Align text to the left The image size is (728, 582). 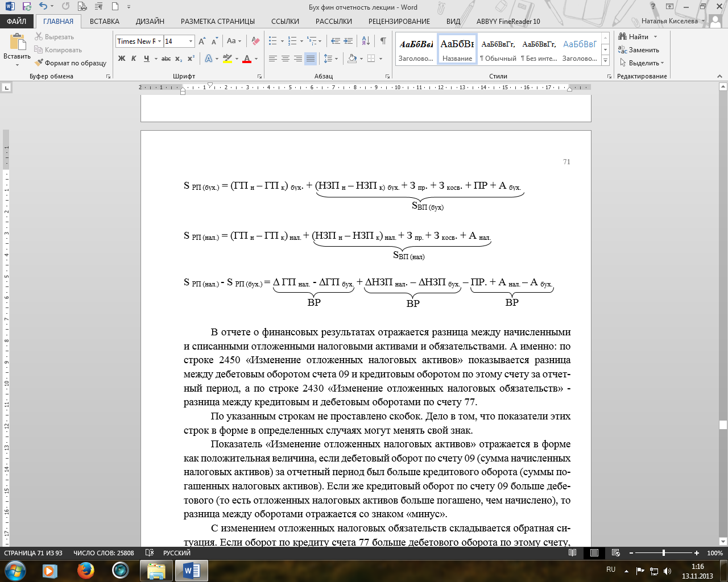[x=273, y=59]
